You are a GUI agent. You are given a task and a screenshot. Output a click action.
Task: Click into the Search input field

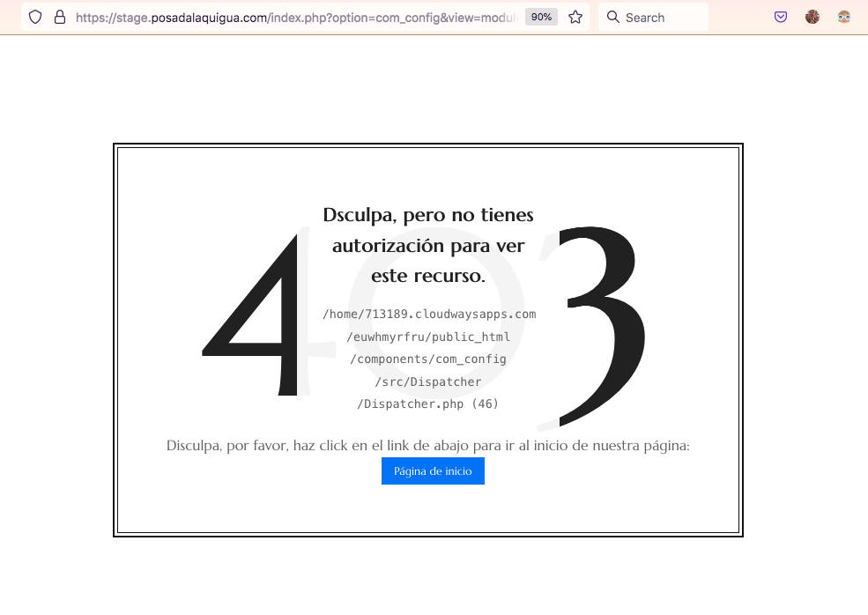click(x=653, y=17)
